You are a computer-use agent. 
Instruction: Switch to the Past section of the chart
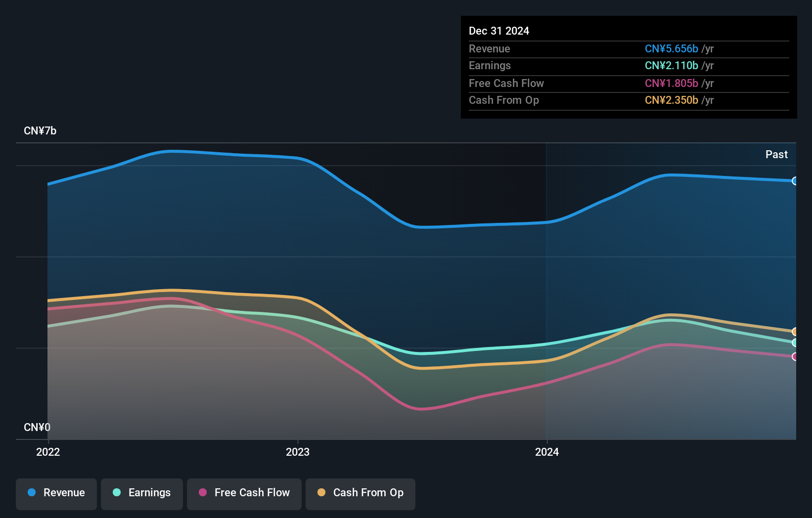pyautogui.click(x=776, y=154)
